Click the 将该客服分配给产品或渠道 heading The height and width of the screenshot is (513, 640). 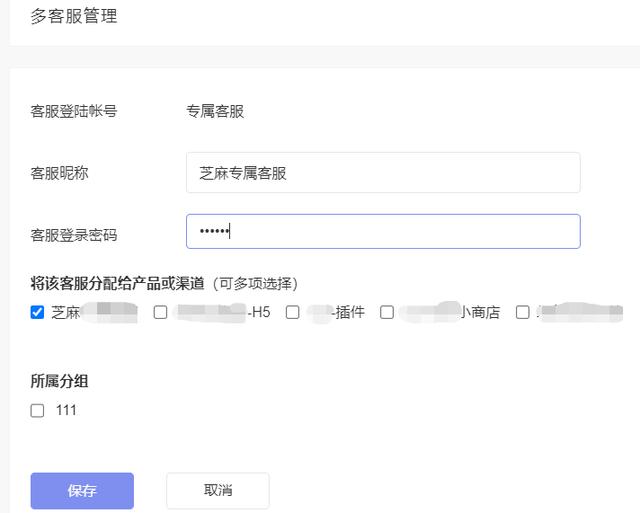pyautogui.click(x=117, y=284)
